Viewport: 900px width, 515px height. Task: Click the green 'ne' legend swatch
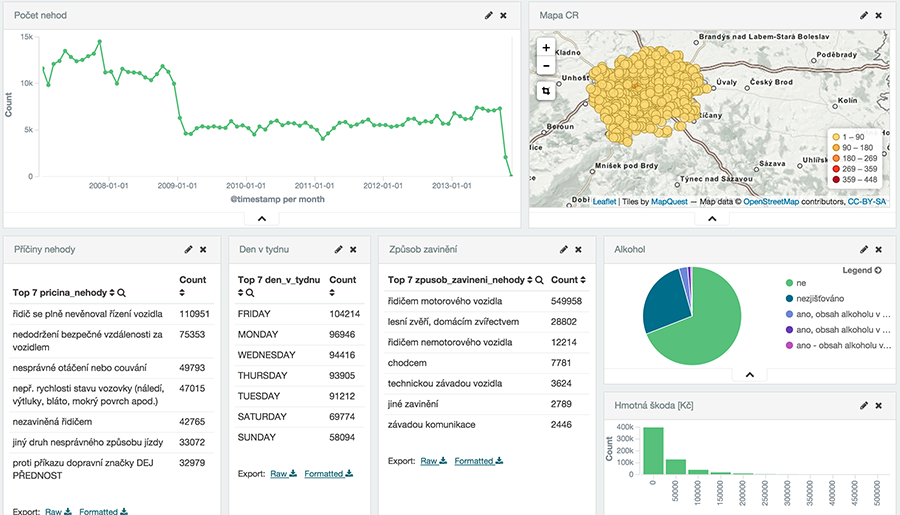pyautogui.click(x=789, y=283)
